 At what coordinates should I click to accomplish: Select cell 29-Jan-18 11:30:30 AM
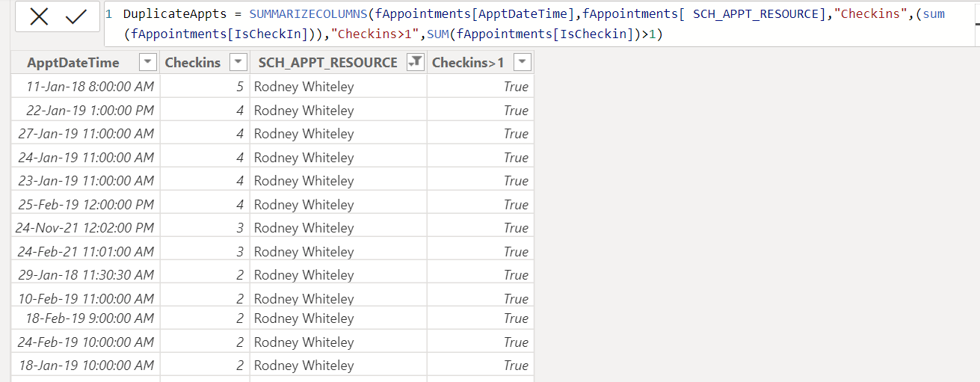click(x=87, y=275)
